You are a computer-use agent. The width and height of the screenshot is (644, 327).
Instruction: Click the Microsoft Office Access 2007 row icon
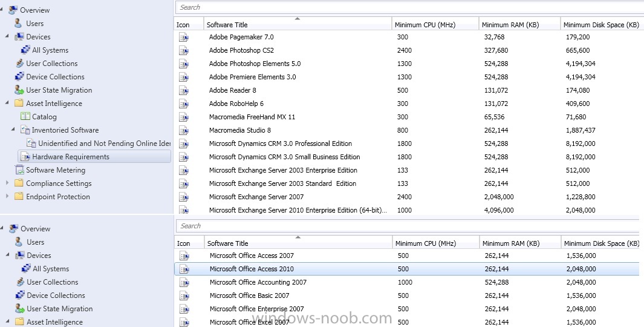tap(184, 256)
